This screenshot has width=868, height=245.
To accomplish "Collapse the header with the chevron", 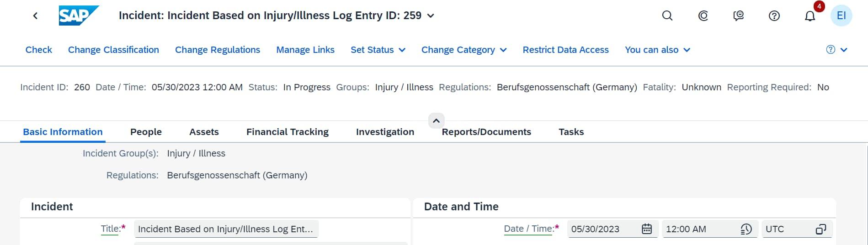I will tap(436, 121).
